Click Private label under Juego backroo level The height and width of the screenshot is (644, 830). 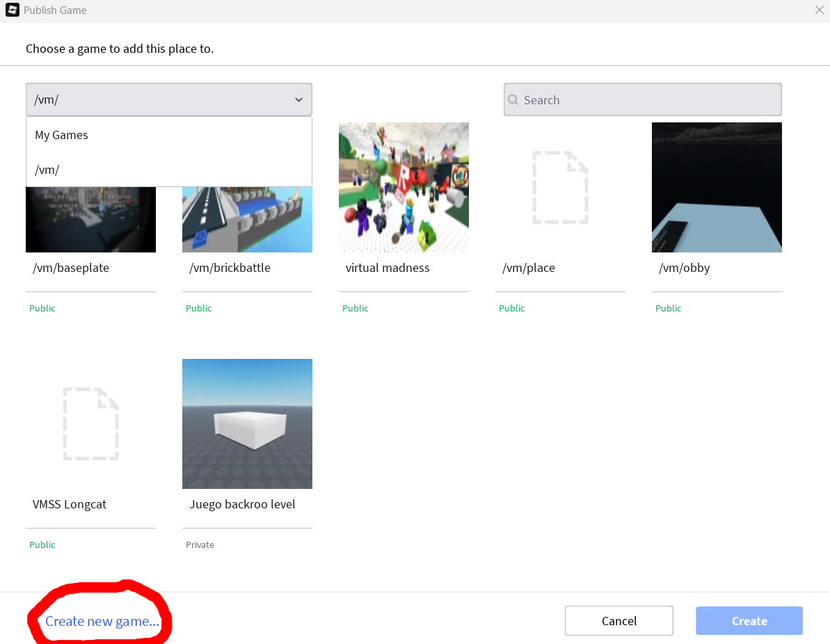pyautogui.click(x=200, y=545)
